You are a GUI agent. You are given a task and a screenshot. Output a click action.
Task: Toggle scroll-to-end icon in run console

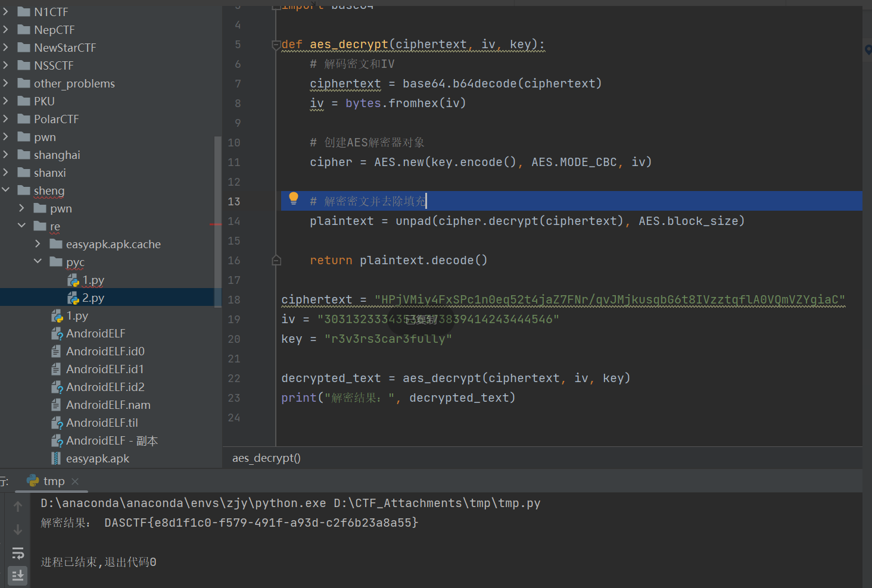tap(18, 576)
